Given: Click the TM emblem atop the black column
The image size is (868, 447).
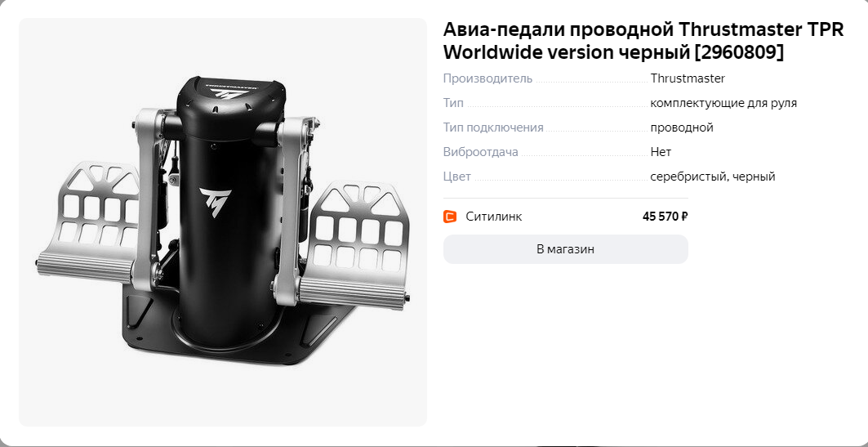Looking at the screenshot, I should point(230,93).
